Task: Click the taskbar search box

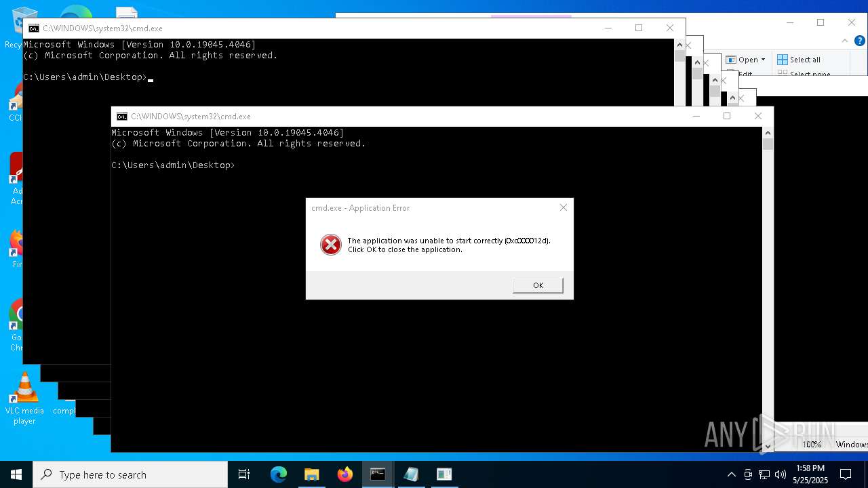Action: [x=130, y=474]
